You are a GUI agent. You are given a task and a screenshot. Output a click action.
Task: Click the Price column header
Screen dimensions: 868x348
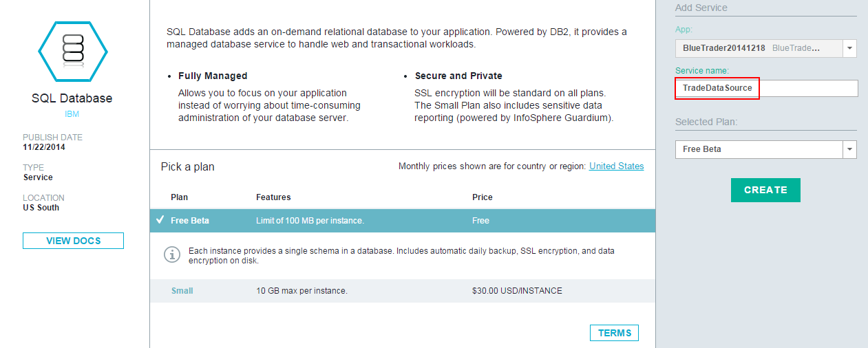[x=482, y=197]
